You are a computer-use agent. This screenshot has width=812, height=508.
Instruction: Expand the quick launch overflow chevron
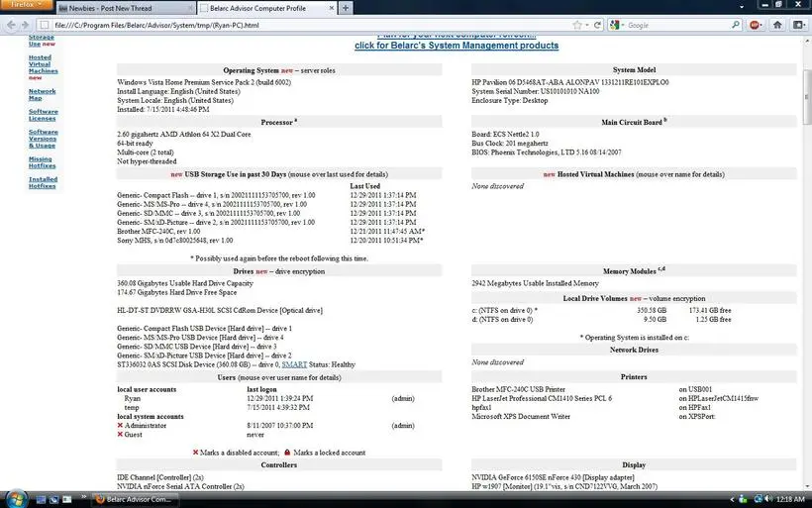pos(83,498)
